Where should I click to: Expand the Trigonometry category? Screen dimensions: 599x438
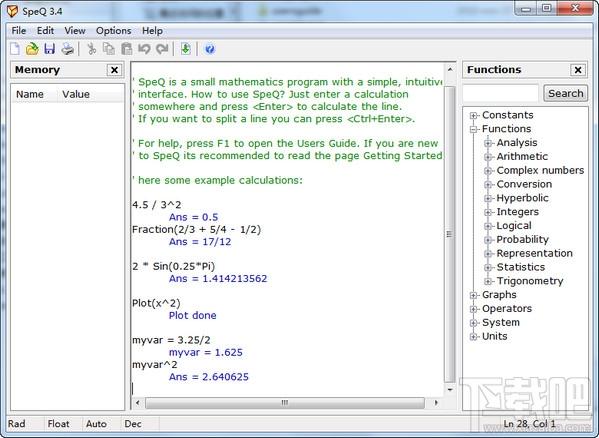488,281
